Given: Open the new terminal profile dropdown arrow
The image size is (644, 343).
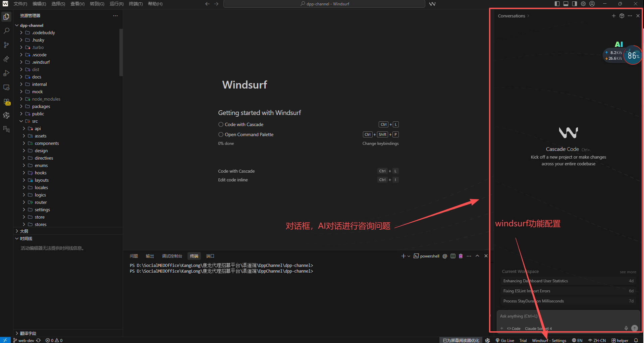Looking at the screenshot, I should [x=409, y=256].
